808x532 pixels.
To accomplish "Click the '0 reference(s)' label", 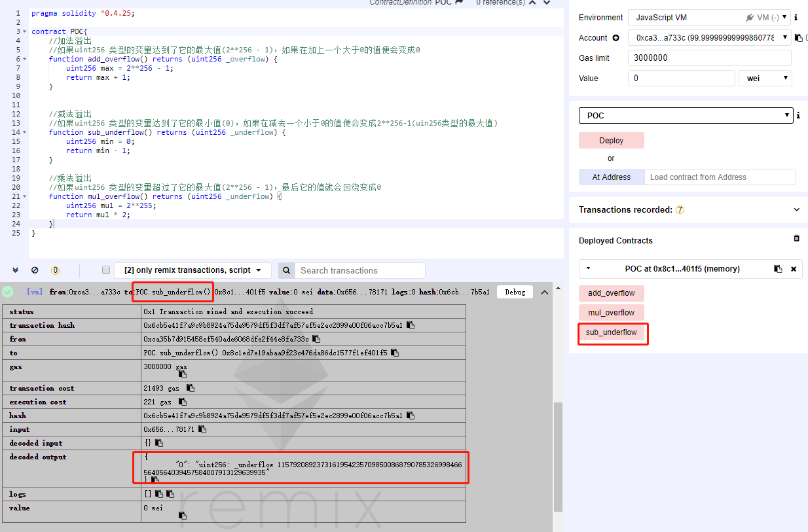I will tap(500, 3).
